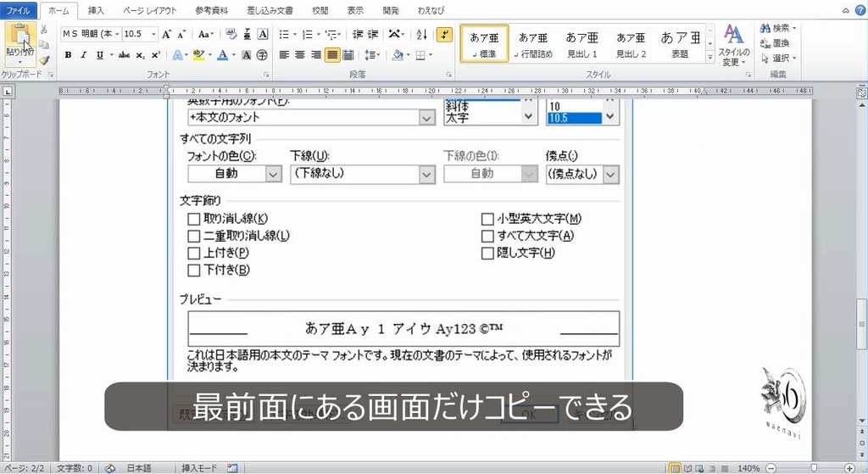Click the 置換 replace button
Image resolution: width=868 pixels, height=474 pixels.
point(775,43)
